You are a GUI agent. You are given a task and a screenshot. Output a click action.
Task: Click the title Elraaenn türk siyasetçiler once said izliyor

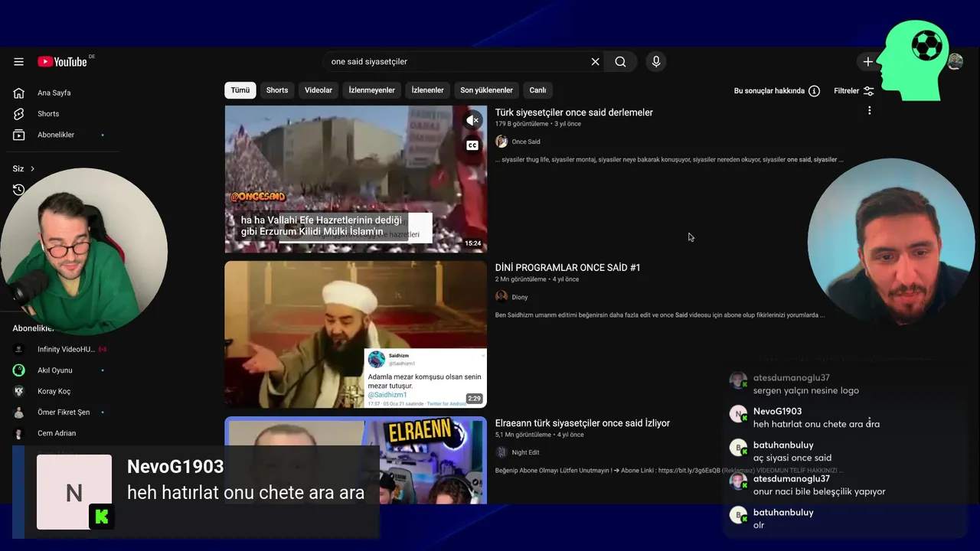click(x=583, y=423)
